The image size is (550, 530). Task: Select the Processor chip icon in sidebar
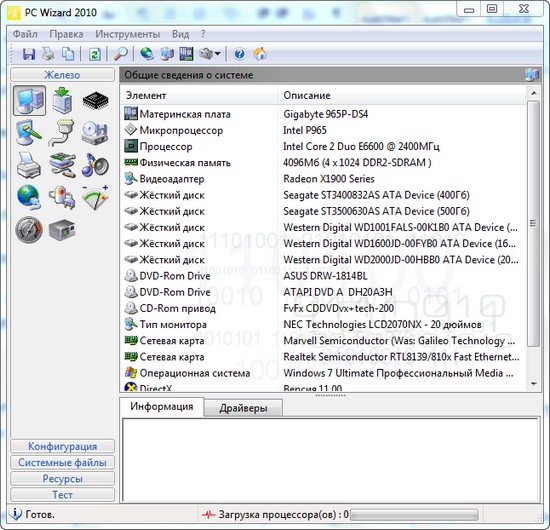pyautogui.click(x=95, y=101)
